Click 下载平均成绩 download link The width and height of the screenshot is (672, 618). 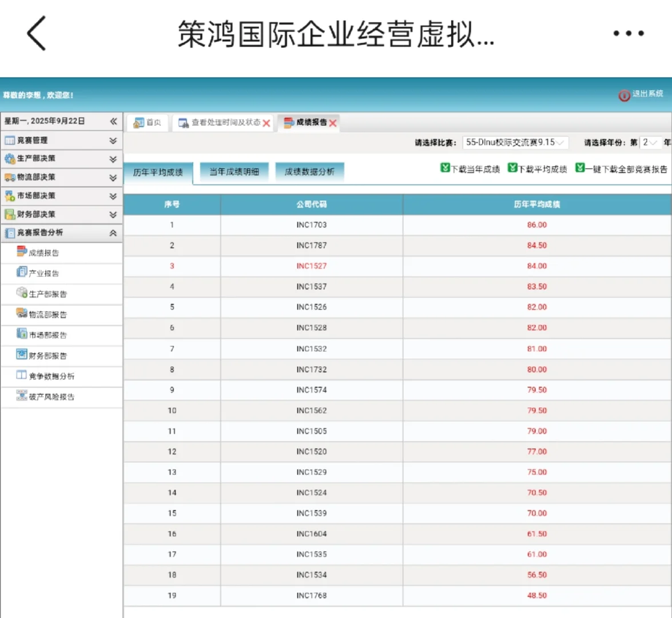[543, 169]
